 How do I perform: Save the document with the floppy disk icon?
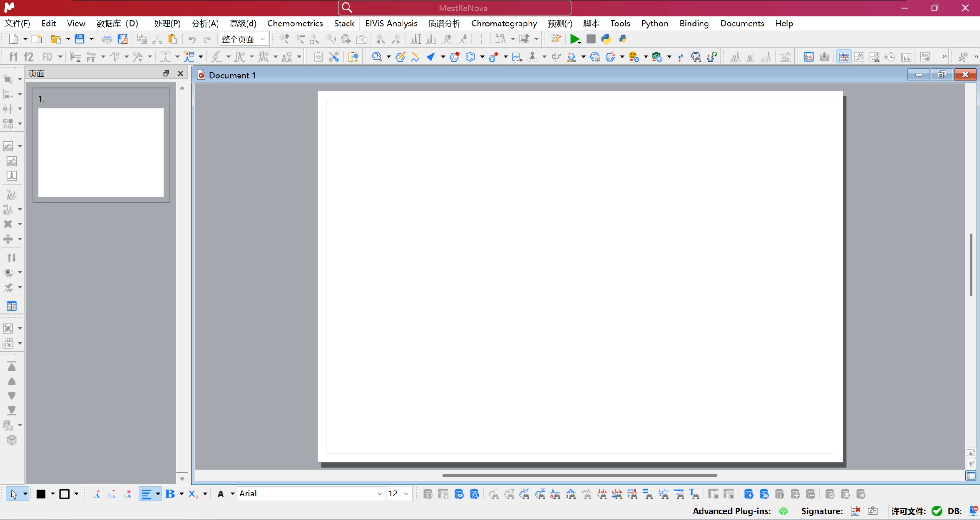(x=80, y=39)
